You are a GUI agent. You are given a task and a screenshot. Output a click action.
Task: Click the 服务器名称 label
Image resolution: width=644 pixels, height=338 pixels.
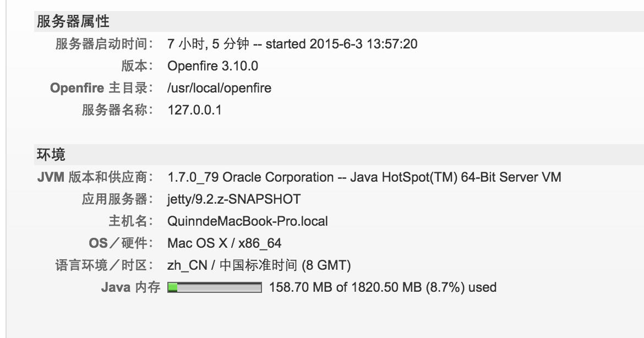click(117, 110)
